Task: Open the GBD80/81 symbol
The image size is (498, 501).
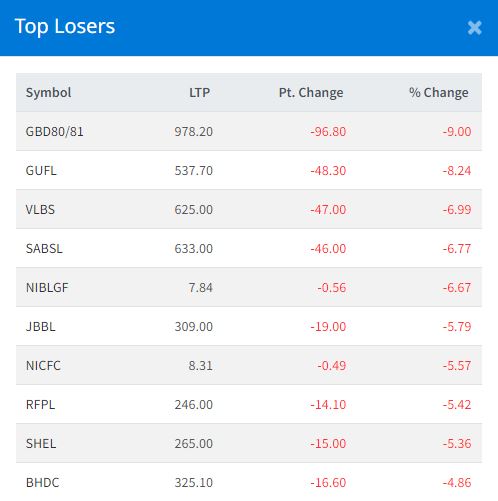Action: click(55, 132)
